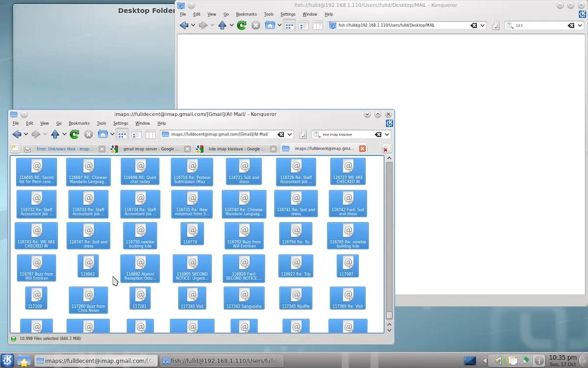The image size is (588, 368).
Task: Switch to 'Error: Unknown Host' tab
Action: coord(64,149)
